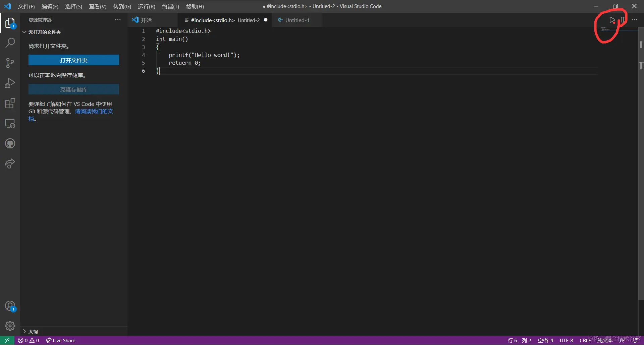Viewport: 644px width, 345px height.
Task: Switch to the Untitled-1 tab
Action: point(297,20)
